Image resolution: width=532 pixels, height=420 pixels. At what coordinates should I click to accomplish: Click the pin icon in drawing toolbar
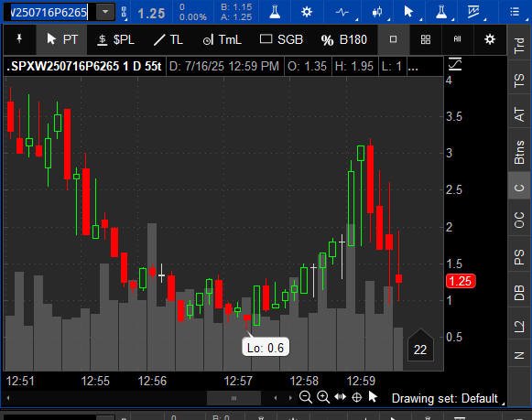pyautogui.click(x=19, y=39)
